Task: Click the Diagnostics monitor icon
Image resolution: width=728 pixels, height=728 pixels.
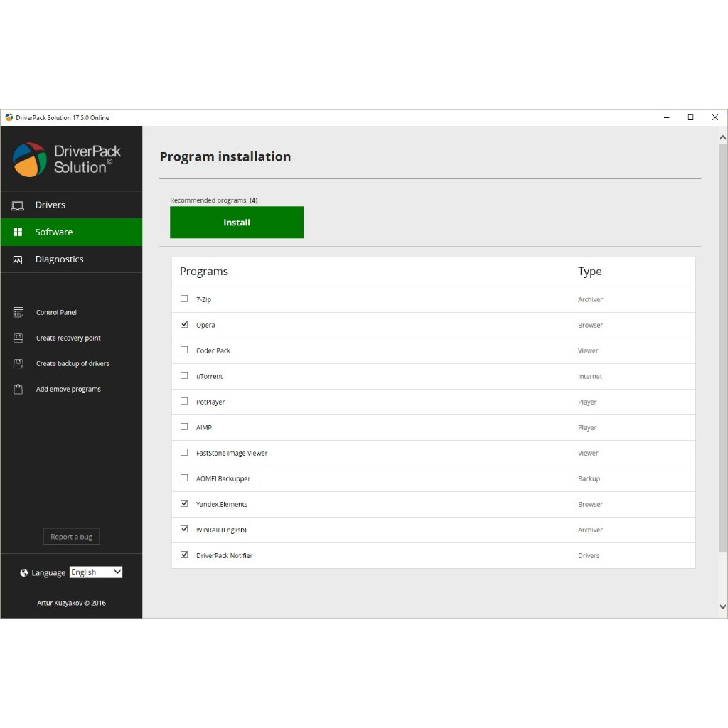Action: 18,260
